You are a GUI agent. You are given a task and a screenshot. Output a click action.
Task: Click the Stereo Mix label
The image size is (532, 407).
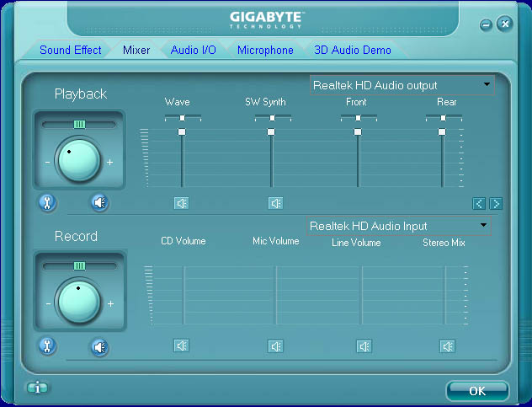444,243
